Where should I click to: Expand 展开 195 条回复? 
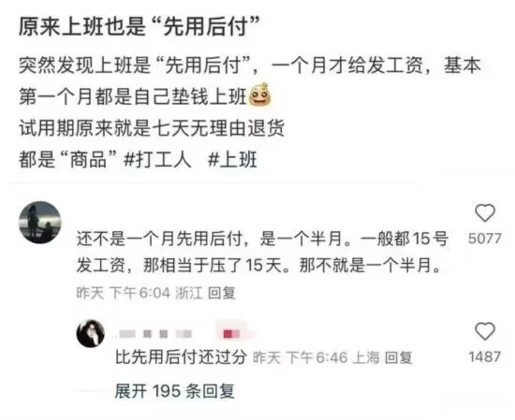tap(175, 391)
